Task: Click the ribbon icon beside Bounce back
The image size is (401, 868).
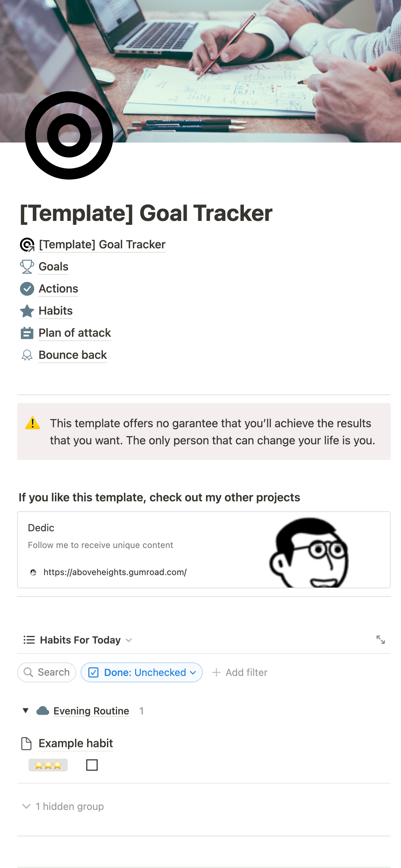Action: (27, 355)
